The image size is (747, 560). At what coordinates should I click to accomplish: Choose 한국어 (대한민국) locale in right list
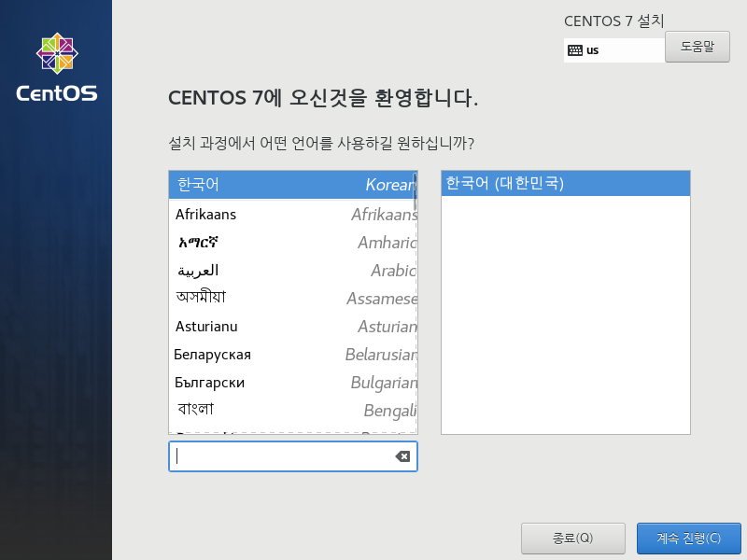[566, 183]
